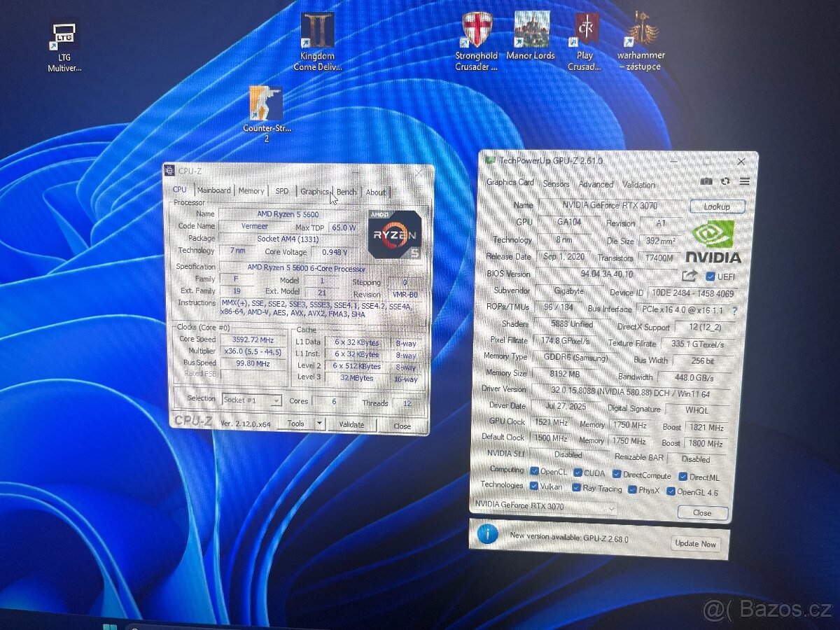
Task: Open Manor Lords desktop shortcut
Action: coord(531,36)
